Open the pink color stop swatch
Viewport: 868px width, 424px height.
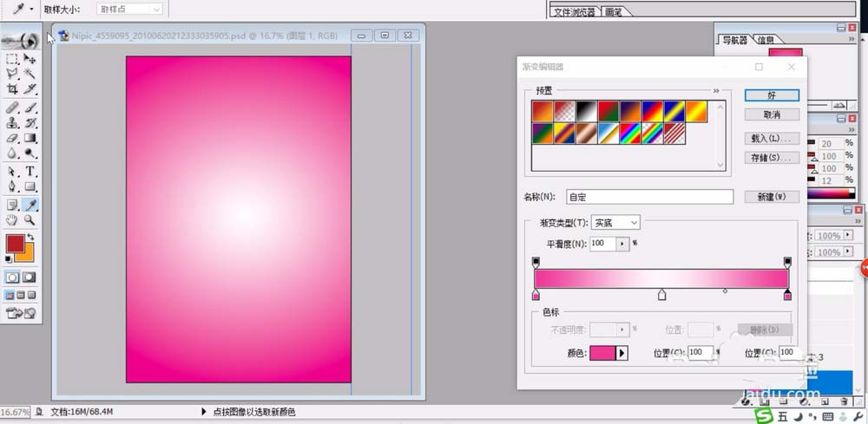tap(602, 353)
